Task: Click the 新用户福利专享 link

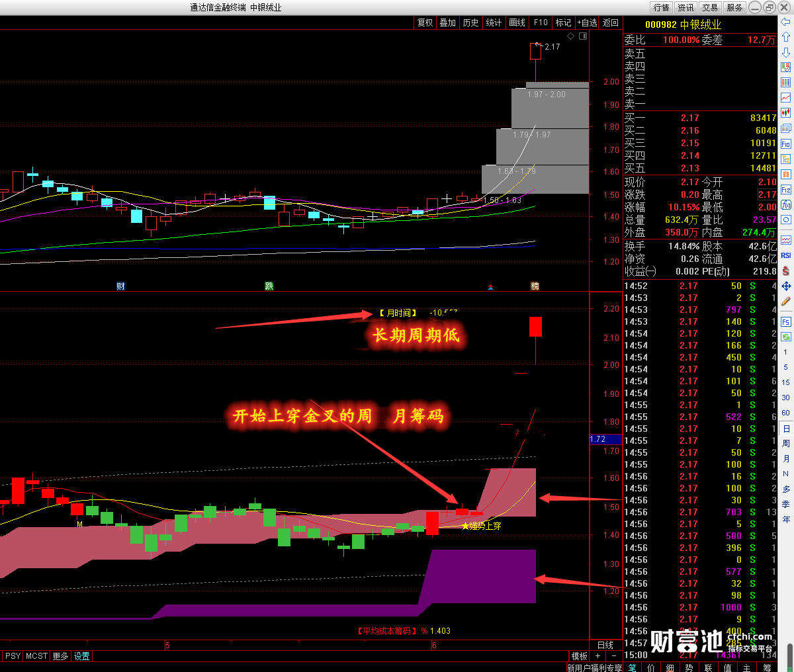Action: [594, 667]
